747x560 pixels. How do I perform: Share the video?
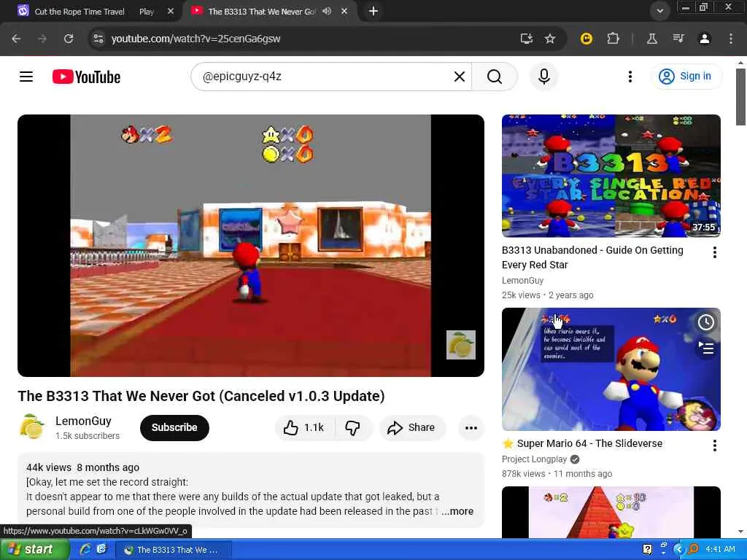click(x=411, y=427)
